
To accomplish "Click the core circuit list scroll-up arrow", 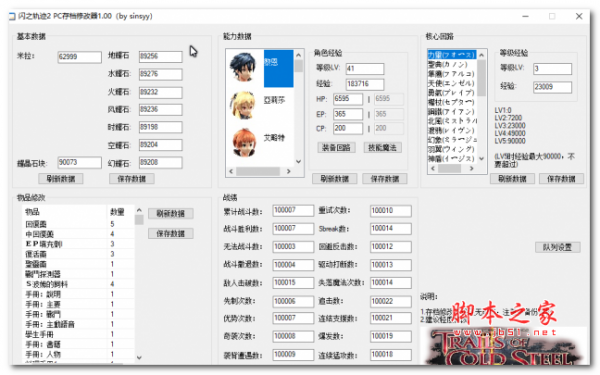I will tap(481, 55).
